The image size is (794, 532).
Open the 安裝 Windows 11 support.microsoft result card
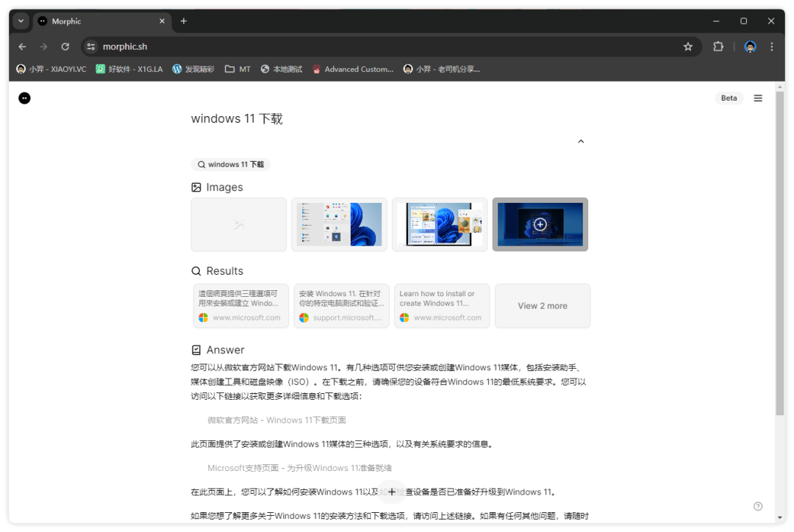click(x=341, y=306)
